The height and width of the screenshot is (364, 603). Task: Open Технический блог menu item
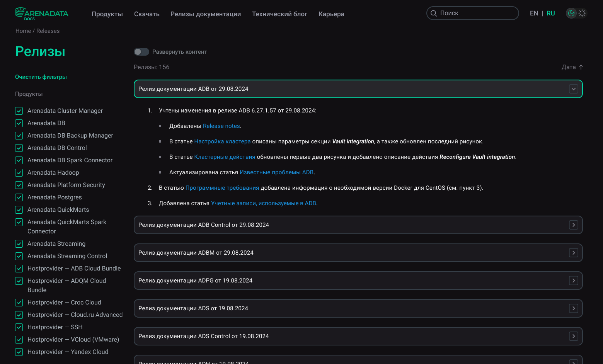pos(279,14)
